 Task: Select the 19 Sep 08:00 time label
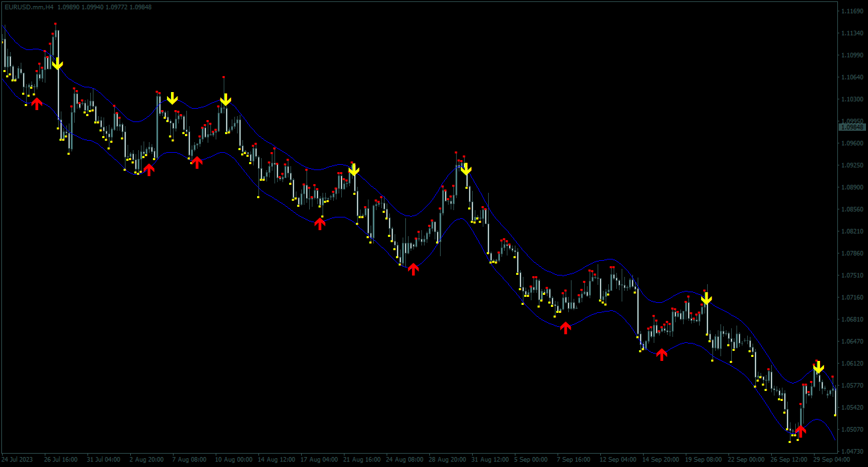(x=703, y=460)
